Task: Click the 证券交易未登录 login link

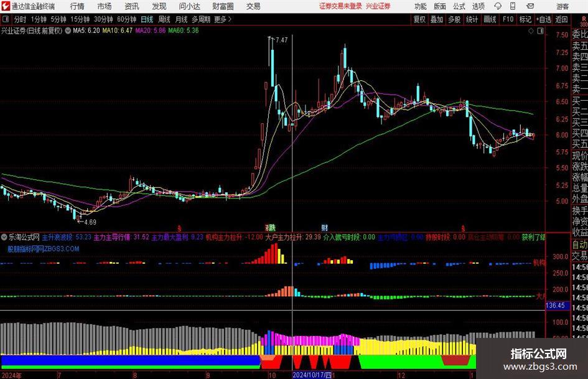Action: tap(340, 6)
